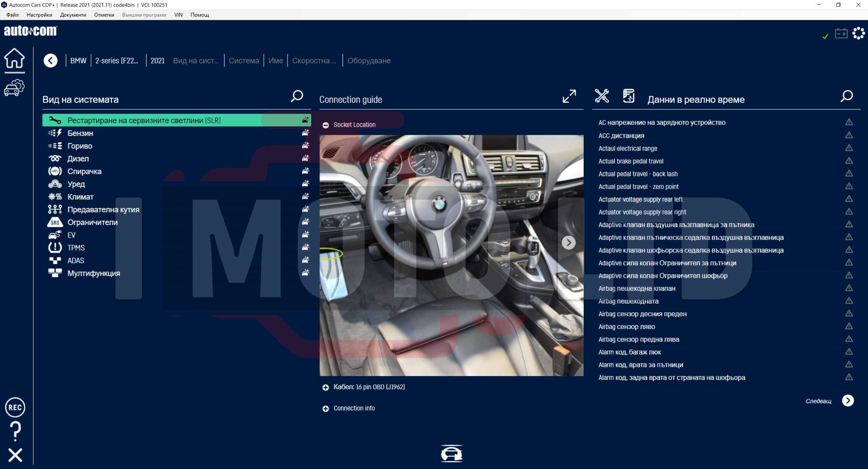Open the VIN menu
This screenshot has height=469, width=868.
coord(178,15)
